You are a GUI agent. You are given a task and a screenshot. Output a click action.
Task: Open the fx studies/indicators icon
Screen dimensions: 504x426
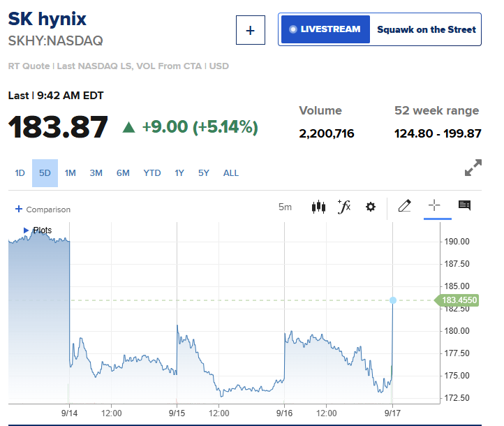[x=344, y=207]
